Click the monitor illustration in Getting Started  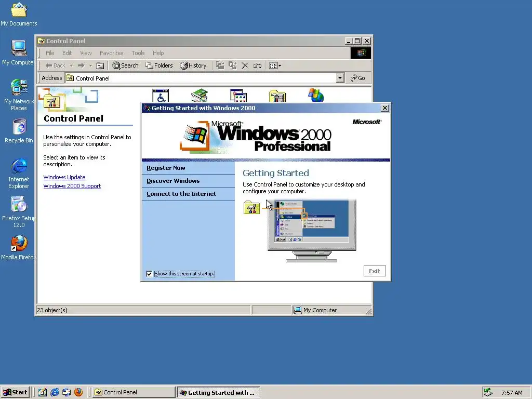(312, 231)
